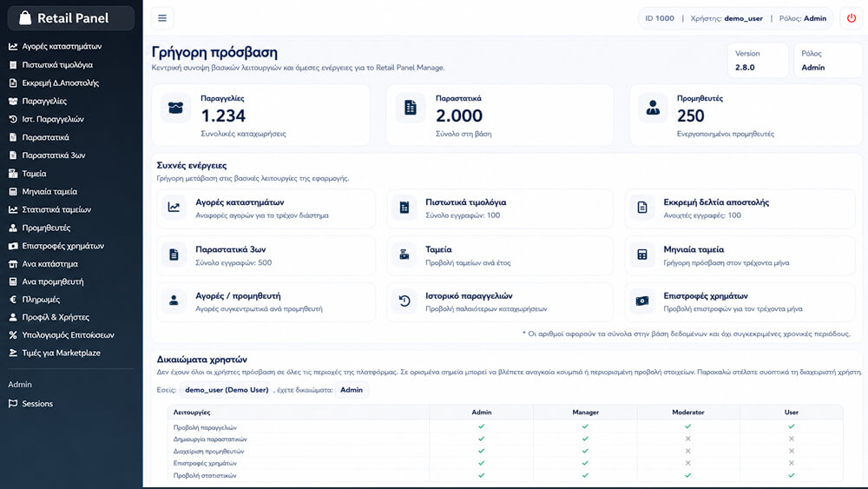The width and height of the screenshot is (868, 489).
Task: Click the Παραγγελίες sidebar box icon
Action: click(13, 102)
